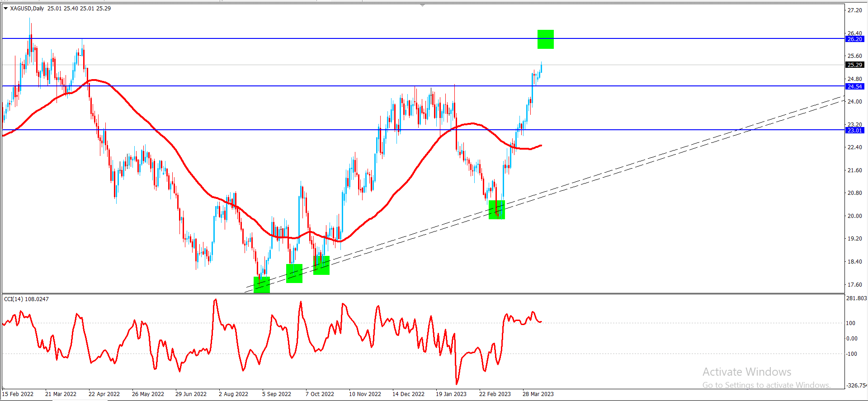The height and width of the screenshot is (401, 868).
Task: Click the 29 Jun 2022 date label
Action: (x=191, y=394)
